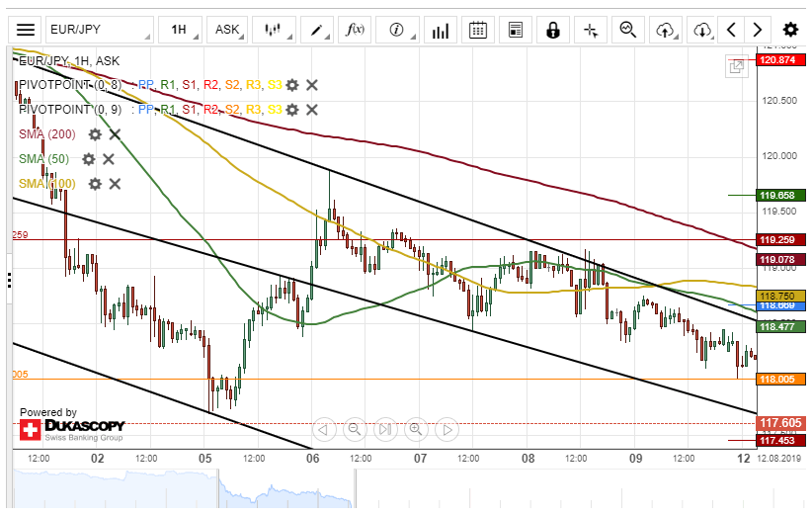
Task: Click the 117.453 price label
Action: (x=781, y=441)
